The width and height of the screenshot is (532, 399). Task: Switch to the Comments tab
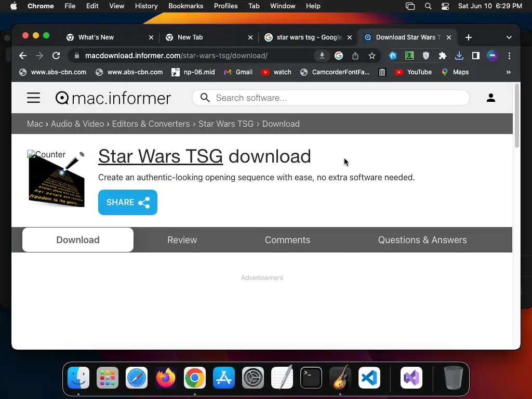point(287,240)
